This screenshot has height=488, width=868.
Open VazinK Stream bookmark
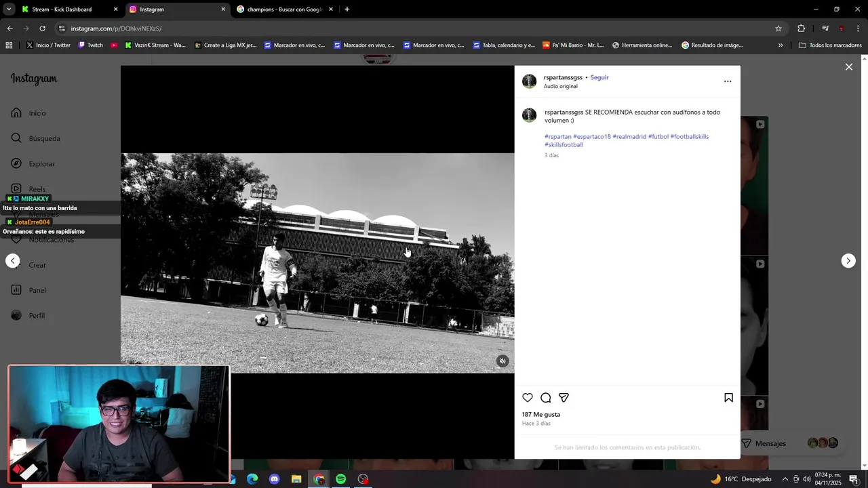click(155, 45)
